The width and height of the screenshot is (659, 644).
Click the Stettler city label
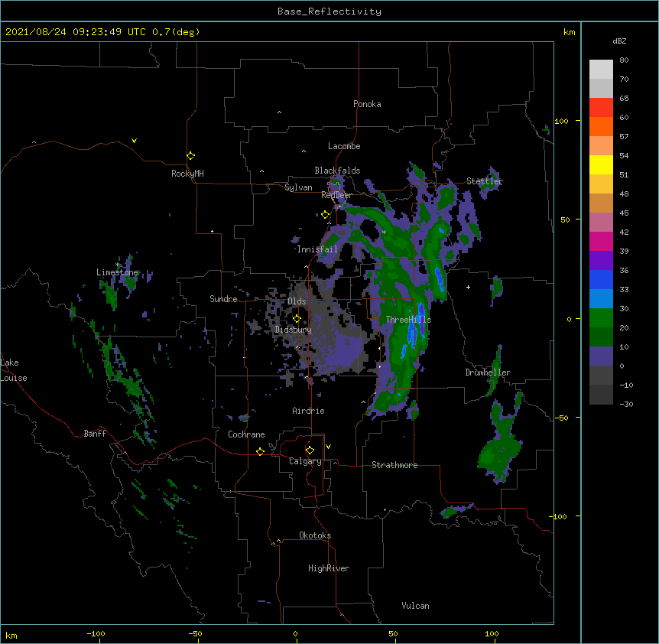pyautogui.click(x=484, y=181)
